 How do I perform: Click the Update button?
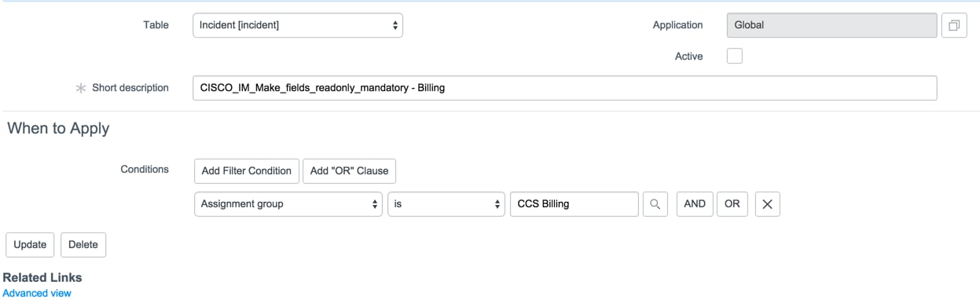[x=30, y=245]
